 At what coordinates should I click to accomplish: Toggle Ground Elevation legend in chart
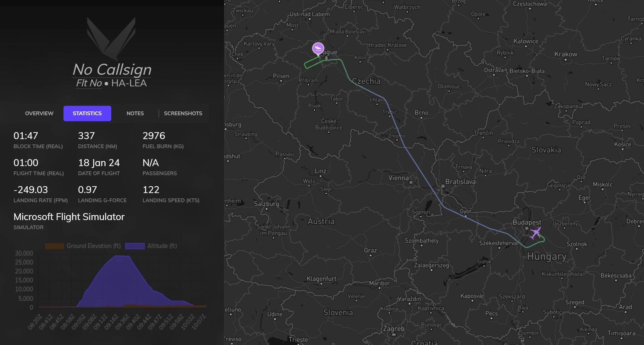point(93,246)
